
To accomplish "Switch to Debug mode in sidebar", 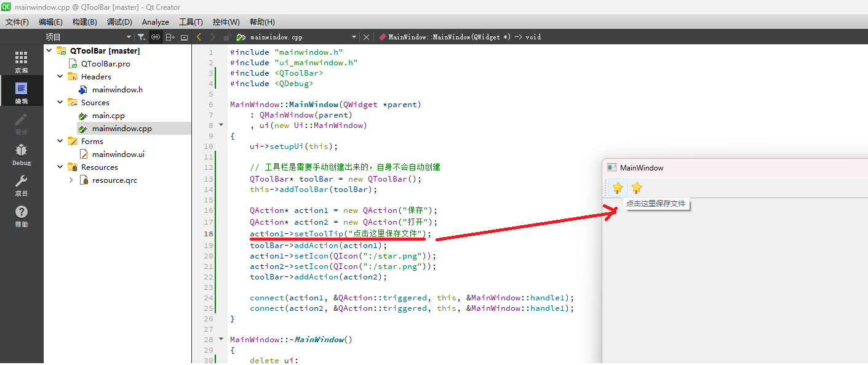I will click(x=22, y=154).
